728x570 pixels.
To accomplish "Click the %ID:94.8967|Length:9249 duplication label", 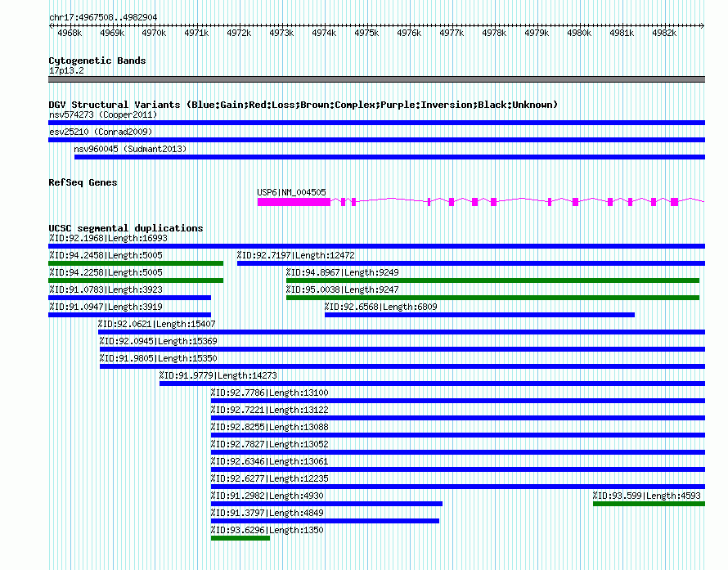I will pyautogui.click(x=343, y=272).
